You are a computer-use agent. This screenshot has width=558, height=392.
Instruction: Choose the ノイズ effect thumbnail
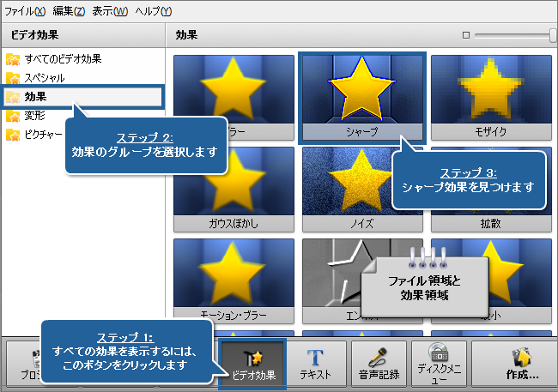(362, 190)
